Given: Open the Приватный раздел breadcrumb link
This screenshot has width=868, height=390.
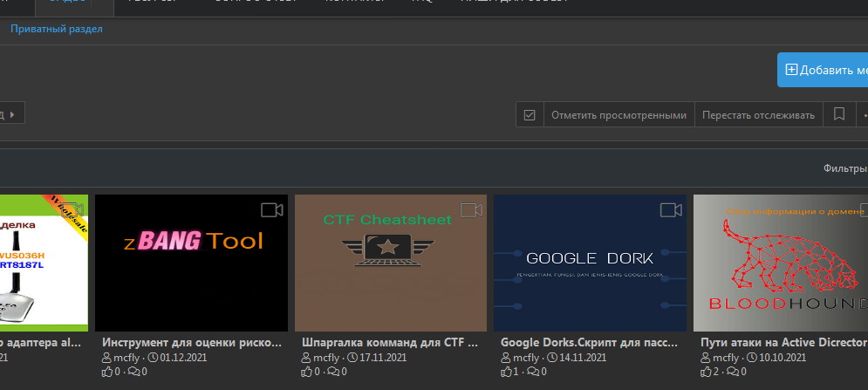Looking at the screenshot, I should [57, 29].
